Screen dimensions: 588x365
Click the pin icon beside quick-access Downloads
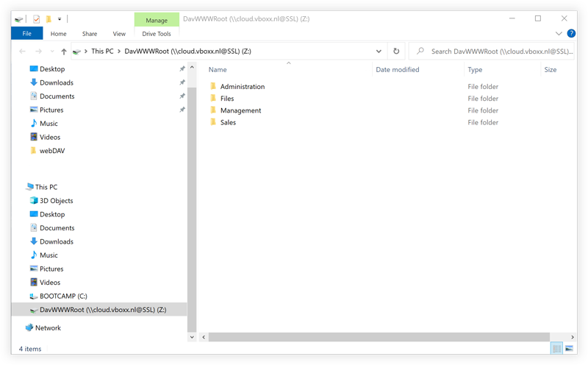click(182, 82)
